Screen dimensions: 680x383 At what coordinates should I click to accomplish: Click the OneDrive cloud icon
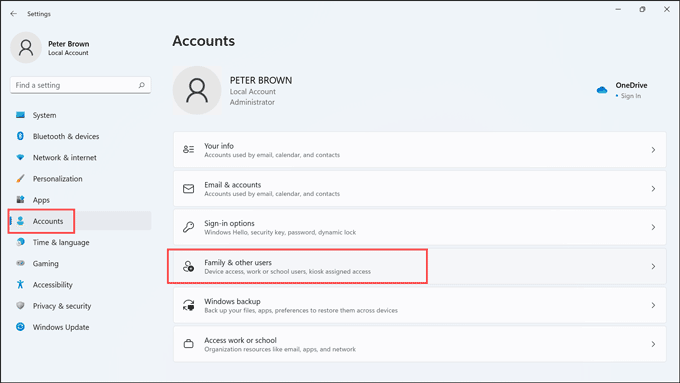602,90
